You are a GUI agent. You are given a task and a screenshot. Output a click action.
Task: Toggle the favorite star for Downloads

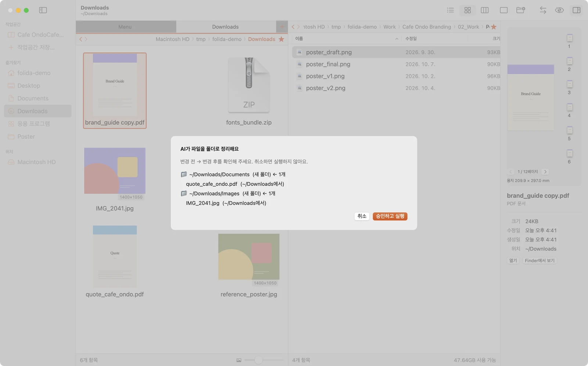[x=281, y=39]
